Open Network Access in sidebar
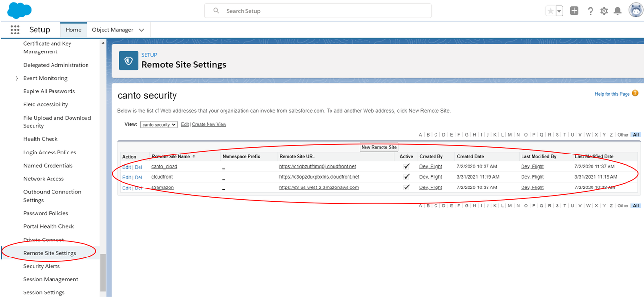 [43, 179]
